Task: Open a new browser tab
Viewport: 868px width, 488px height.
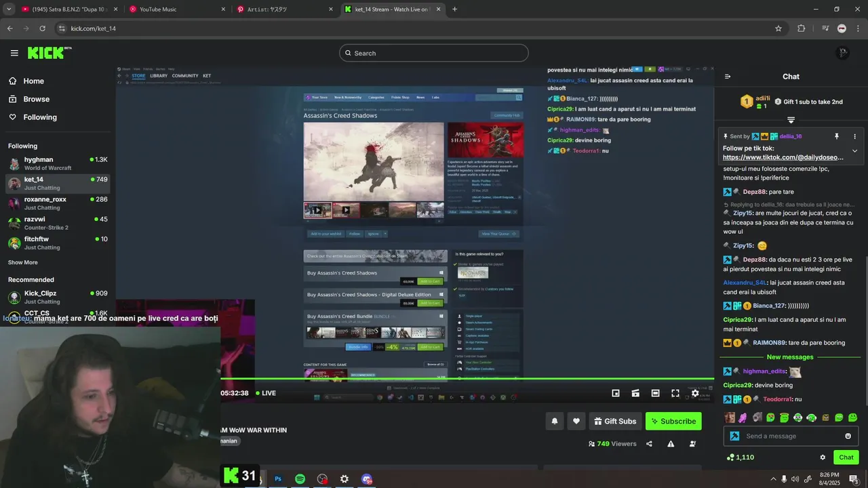Action: (454, 9)
